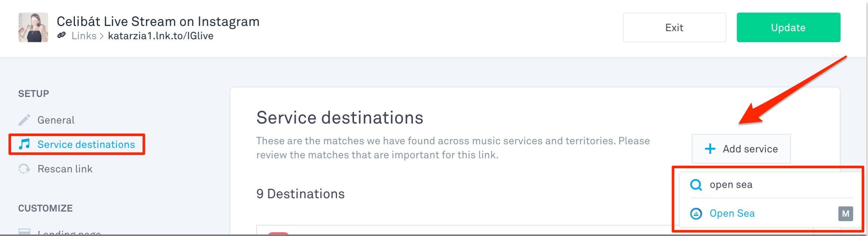
Task: Click the Open Sea sailboat logo icon
Action: tap(696, 213)
